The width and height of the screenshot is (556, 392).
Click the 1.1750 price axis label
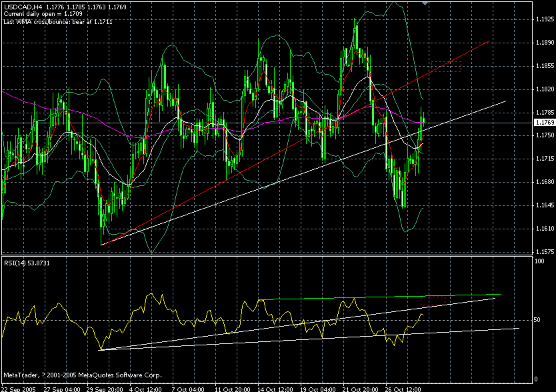click(x=545, y=135)
